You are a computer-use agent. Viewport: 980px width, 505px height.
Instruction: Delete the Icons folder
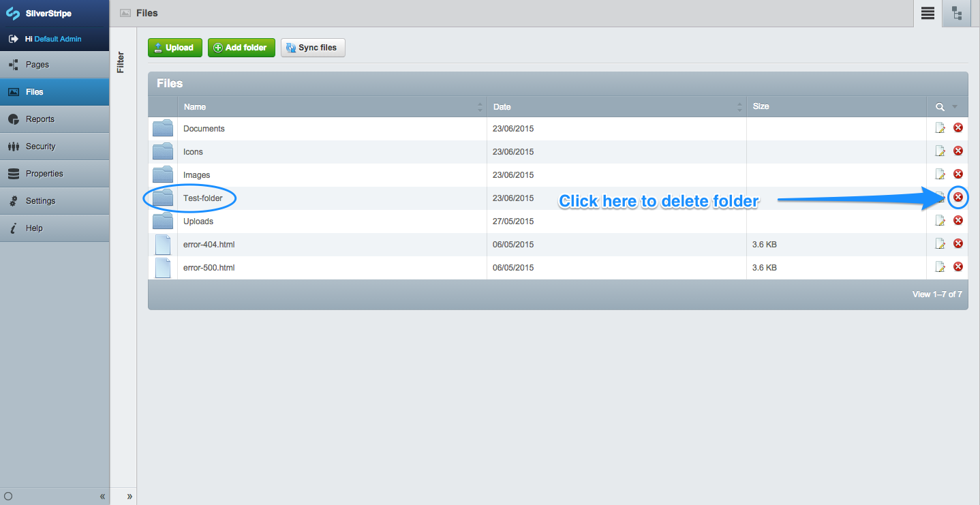958,151
